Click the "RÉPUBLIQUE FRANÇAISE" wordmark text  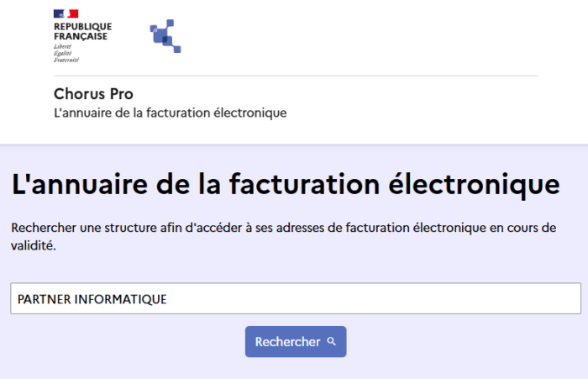(x=81, y=31)
